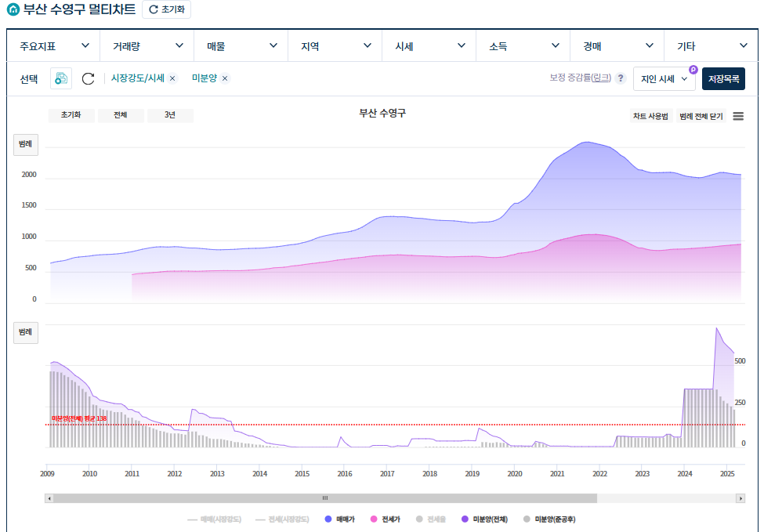764x532 pixels.
Task: Click the timeline scrollbar handle
Action: tap(325, 498)
